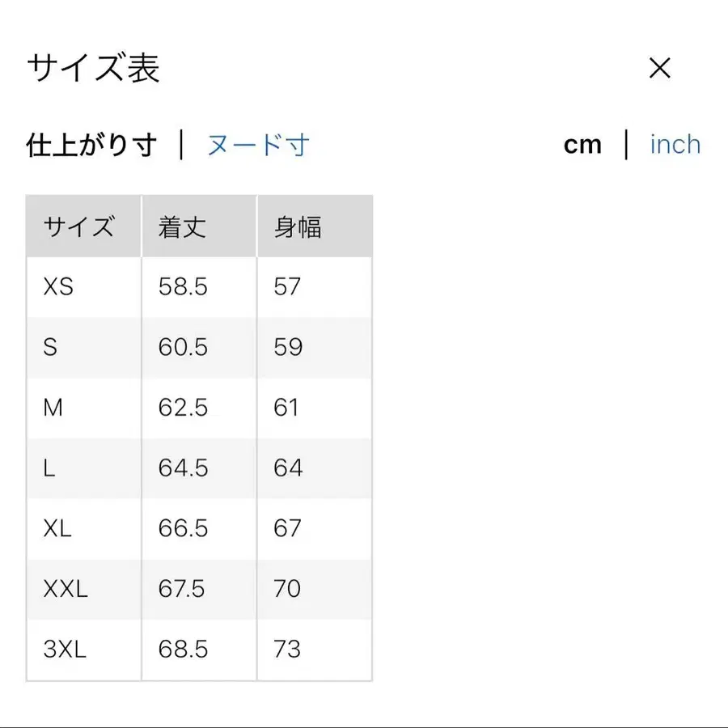The image size is (728, 728).
Task: Switch to ヌード寸 measurements
Action: pyautogui.click(x=259, y=143)
